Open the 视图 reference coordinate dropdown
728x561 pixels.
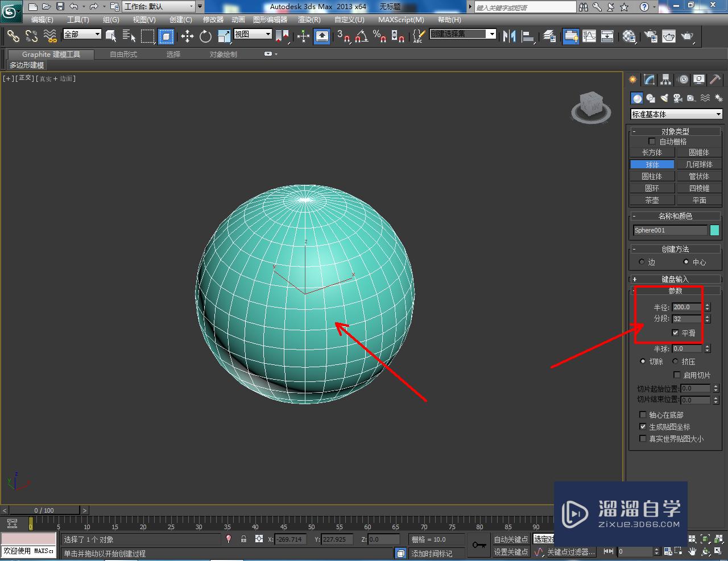(x=253, y=34)
